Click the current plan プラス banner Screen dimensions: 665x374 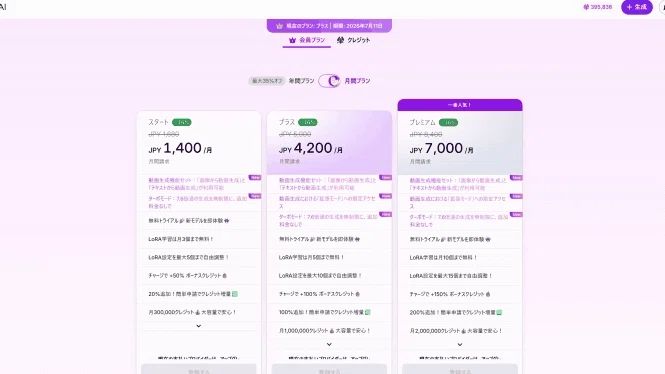click(329, 26)
